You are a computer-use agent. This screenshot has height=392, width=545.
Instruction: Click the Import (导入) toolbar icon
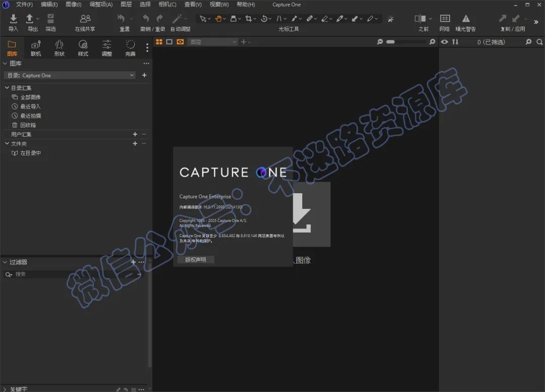tap(13, 19)
